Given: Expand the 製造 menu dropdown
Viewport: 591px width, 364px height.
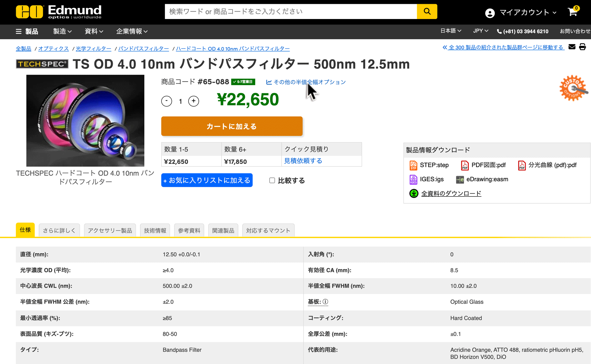Looking at the screenshot, I should pyautogui.click(x=62, y=31).
